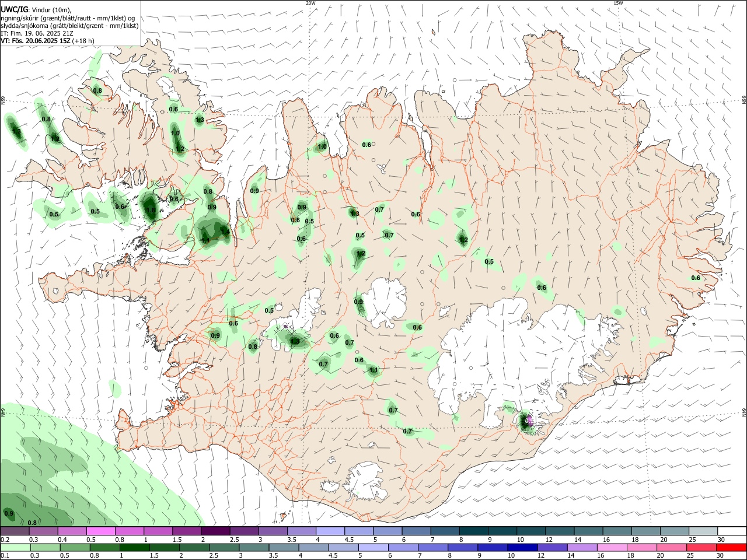Pick the 3 gray-green swatch, lower legend row
This screenshot has width=747, height=560.
click(254, 548)
